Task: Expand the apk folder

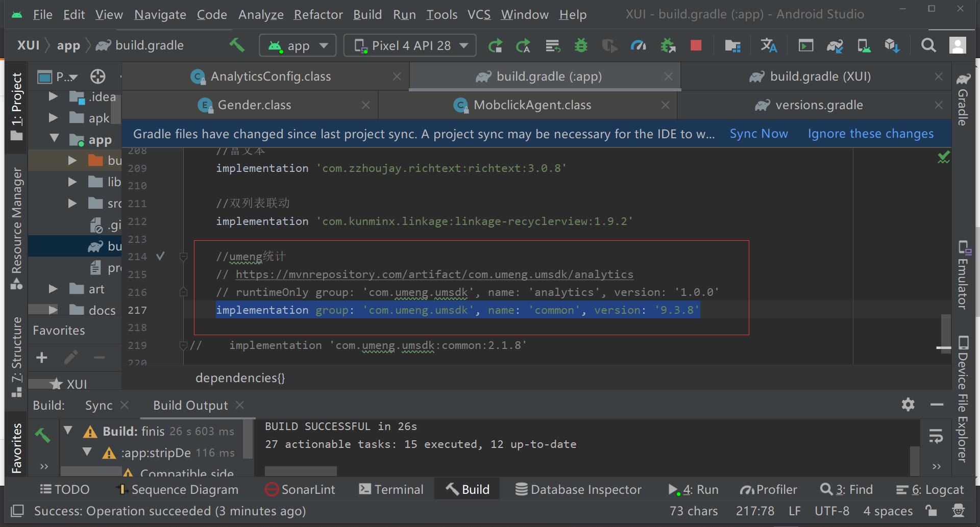Action: (x=53, y=118)
